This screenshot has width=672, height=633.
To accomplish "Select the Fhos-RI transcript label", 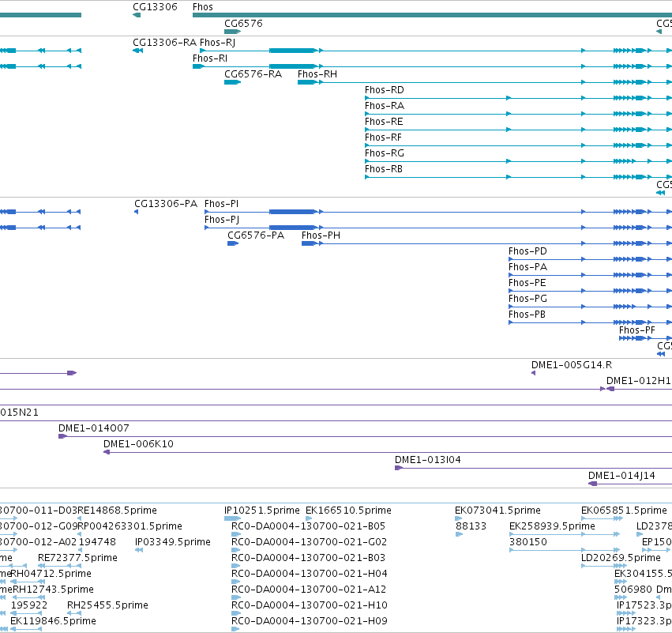I will click(210, 58).
